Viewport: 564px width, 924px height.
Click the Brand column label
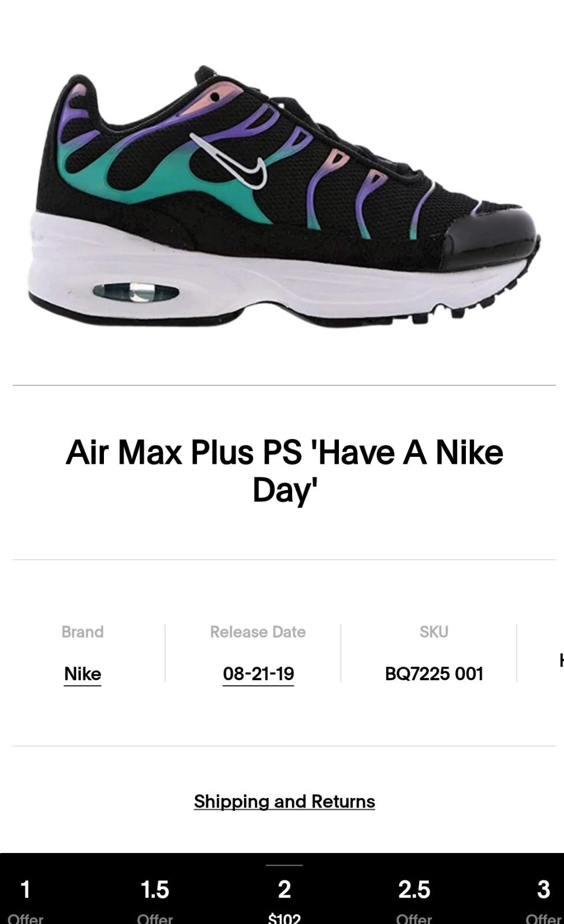point(83,632)
